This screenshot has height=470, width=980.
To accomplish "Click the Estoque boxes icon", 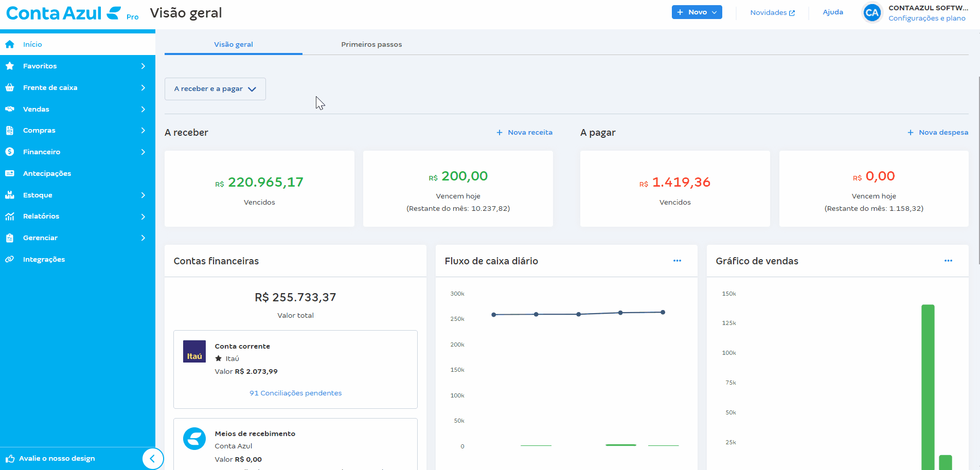I will point(10,195).
